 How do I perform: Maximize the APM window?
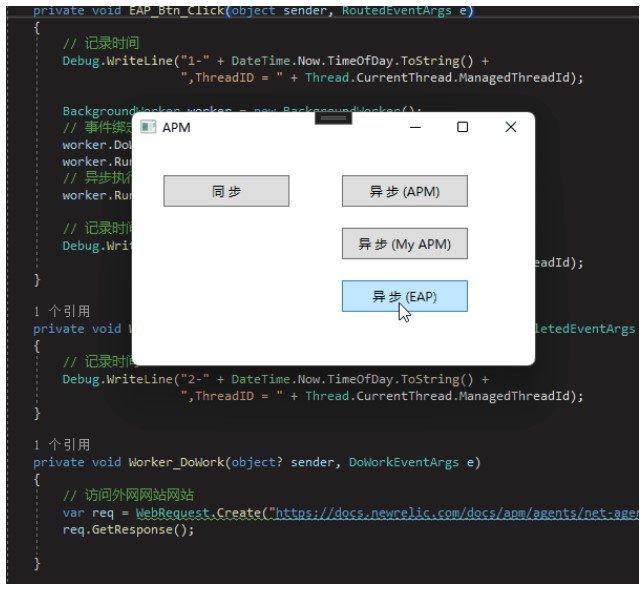[462, 127]
